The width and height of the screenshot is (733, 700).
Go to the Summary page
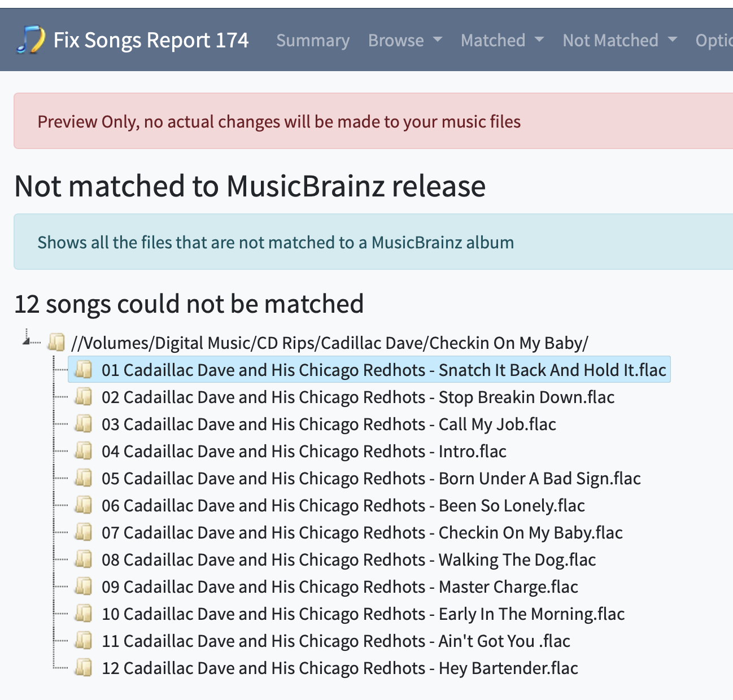313,41
